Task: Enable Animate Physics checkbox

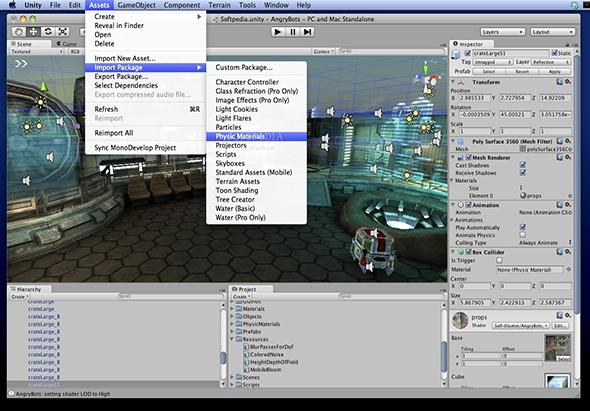Action: click(x=523, y=235)
